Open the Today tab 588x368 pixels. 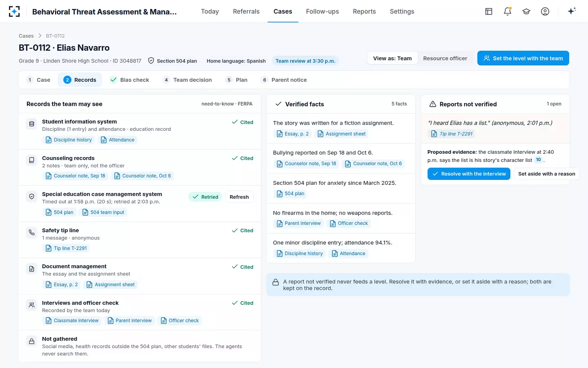(210, 11)
